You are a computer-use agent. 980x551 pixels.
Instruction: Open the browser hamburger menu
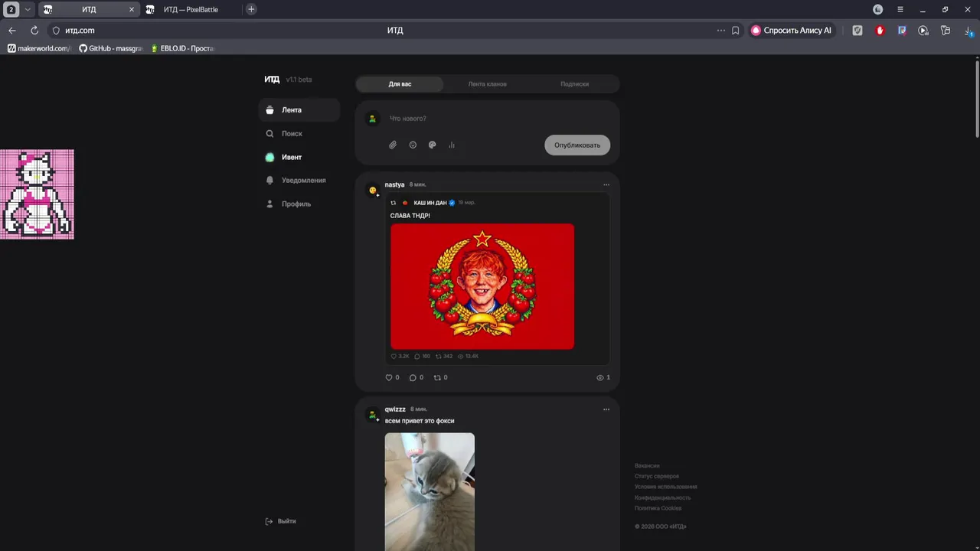point(900,9)
